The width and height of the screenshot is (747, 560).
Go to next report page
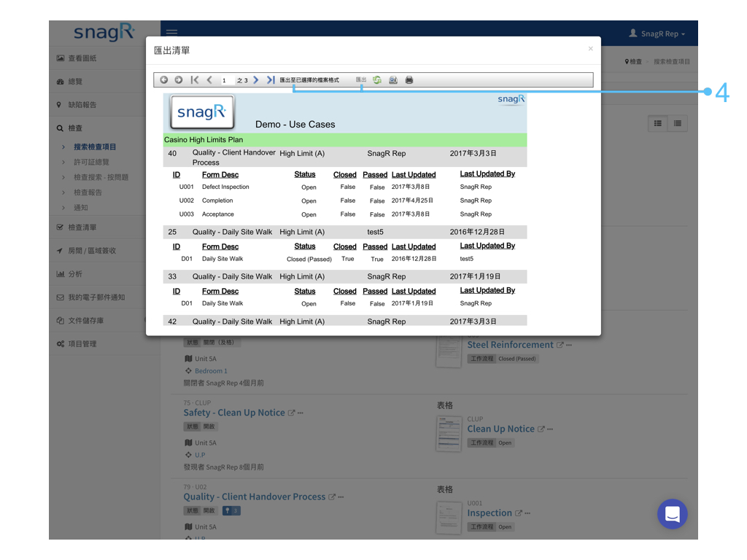[x=256, y=80]
